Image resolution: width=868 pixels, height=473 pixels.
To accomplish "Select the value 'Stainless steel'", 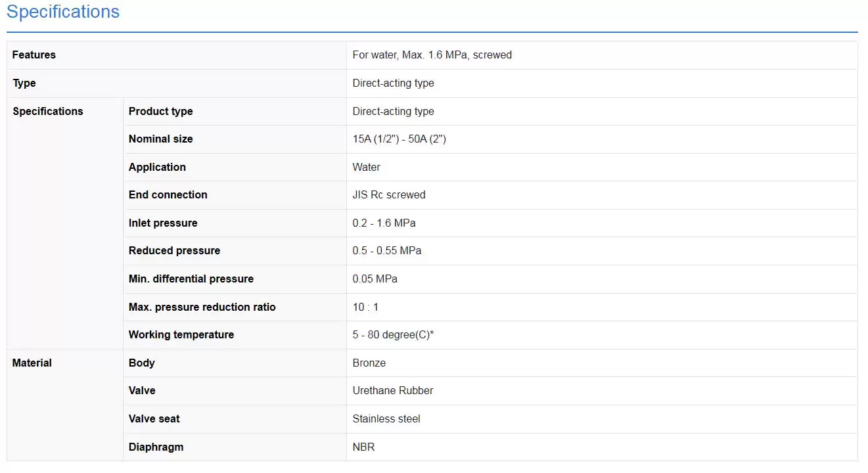I will pyautogui.click(x=386, y=419).
